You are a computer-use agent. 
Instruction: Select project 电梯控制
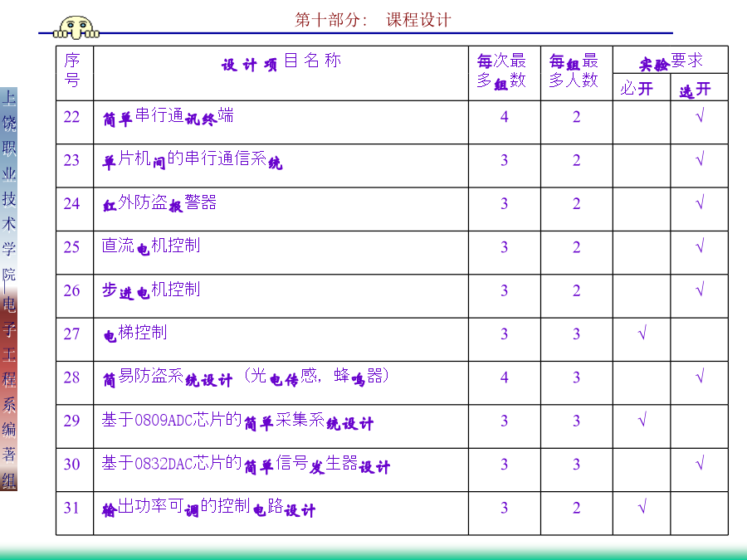[x=134, y=334]
